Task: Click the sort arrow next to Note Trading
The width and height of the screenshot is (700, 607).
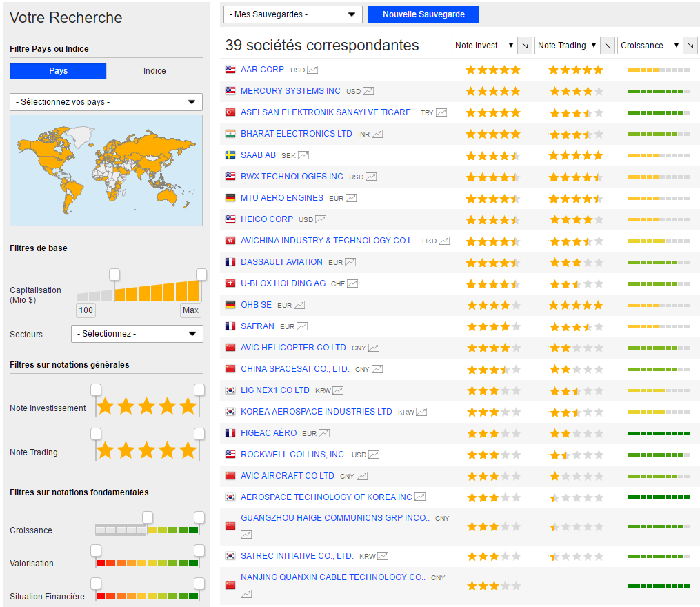Action: tap(608, 46)
